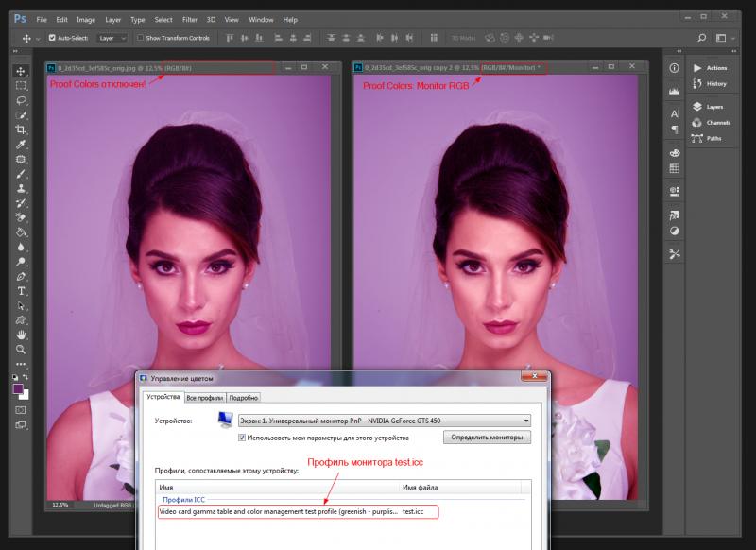
Task: Switch to the Все профили tab
Action: [x=204, y=398]
